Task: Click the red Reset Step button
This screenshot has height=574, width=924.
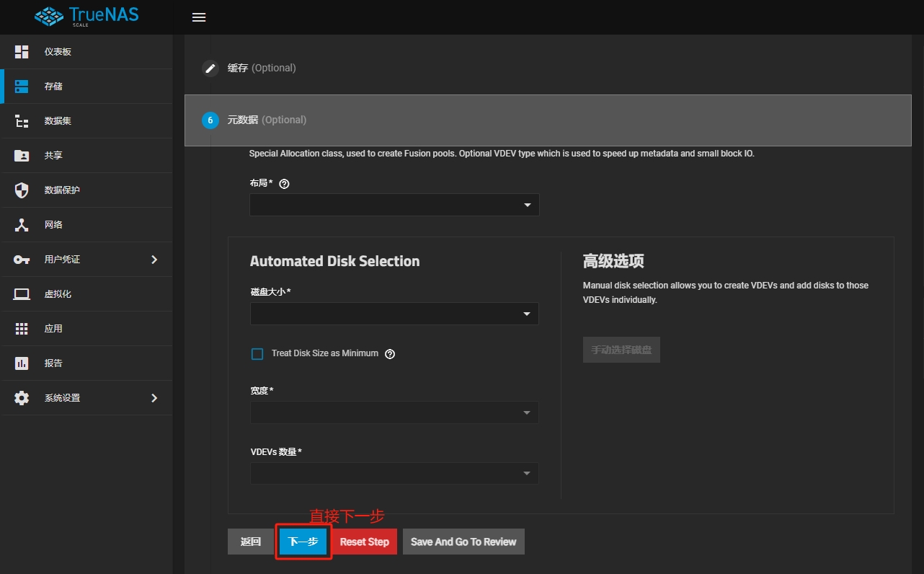Action: coord(364,542)
